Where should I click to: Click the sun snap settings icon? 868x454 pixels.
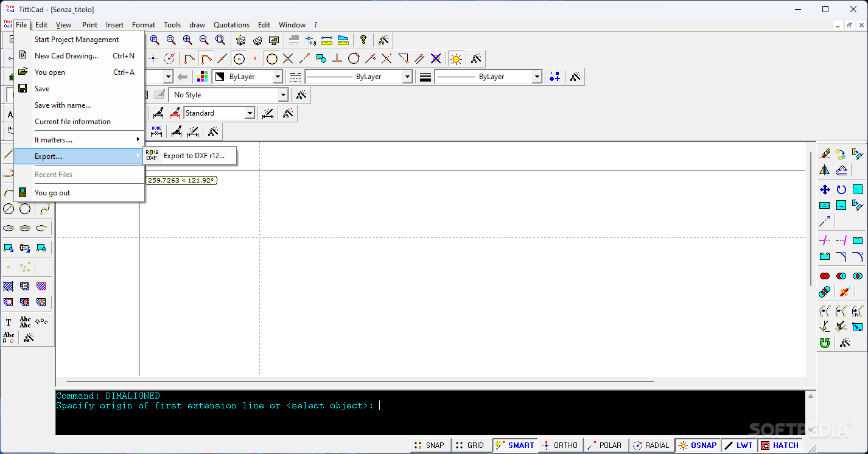coord(456,58)
